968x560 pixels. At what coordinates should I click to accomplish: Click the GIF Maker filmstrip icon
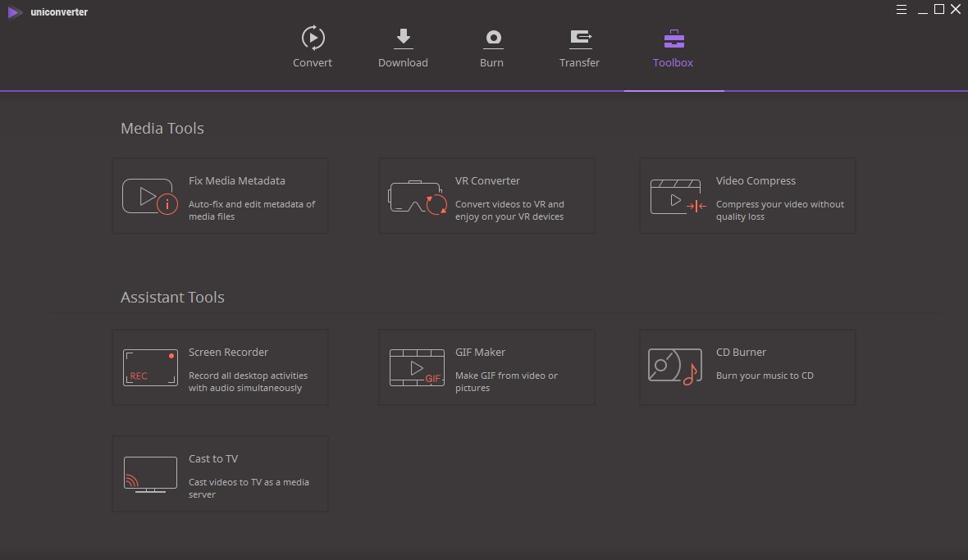click(417, 367)
